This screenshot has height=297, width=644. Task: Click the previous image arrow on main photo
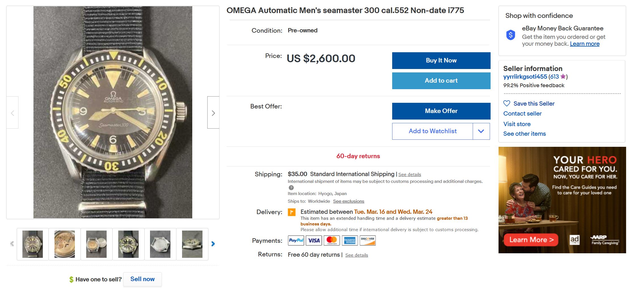click(12, 113)
